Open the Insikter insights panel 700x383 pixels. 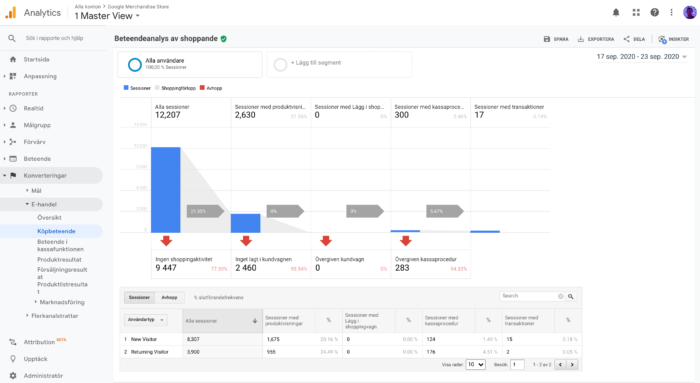pyautogui.click(x=673, y=39)
